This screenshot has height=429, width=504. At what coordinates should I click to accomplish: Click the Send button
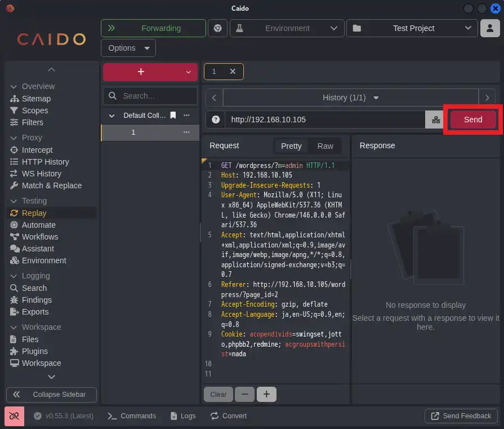472,120
